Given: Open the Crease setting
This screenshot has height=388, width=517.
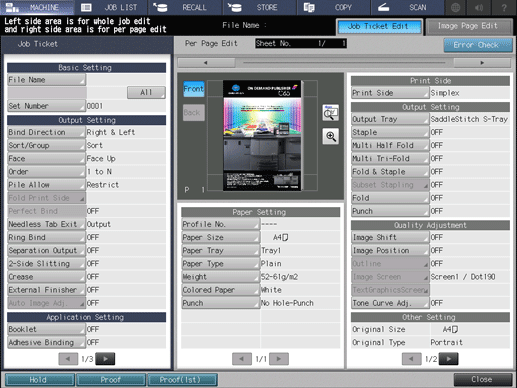Looking at the screenshot, I should coord(46,277).
